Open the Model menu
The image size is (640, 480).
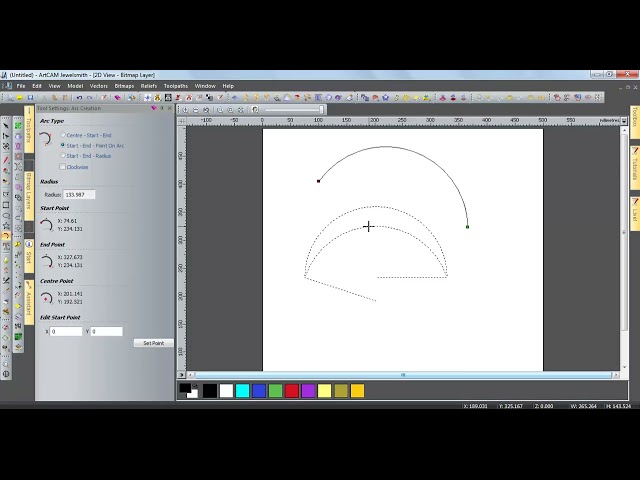coord(75,86)
